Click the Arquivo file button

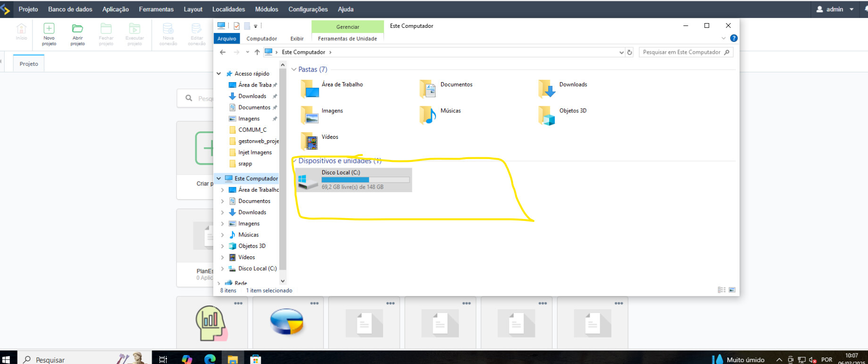[226, 39]
